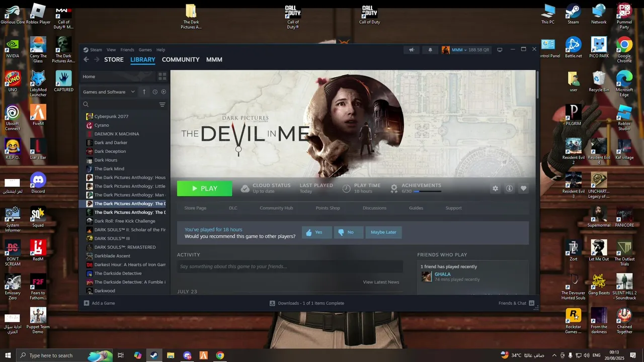Open the DLC link
This screenshot has width=644, height=362.
click(x=233, y=208)
